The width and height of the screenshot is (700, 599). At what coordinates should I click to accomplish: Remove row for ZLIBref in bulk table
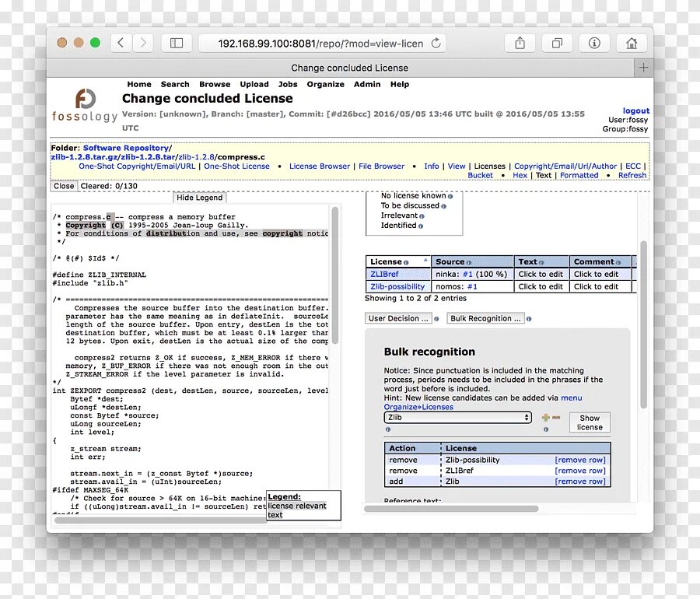[x=580, y=471]
